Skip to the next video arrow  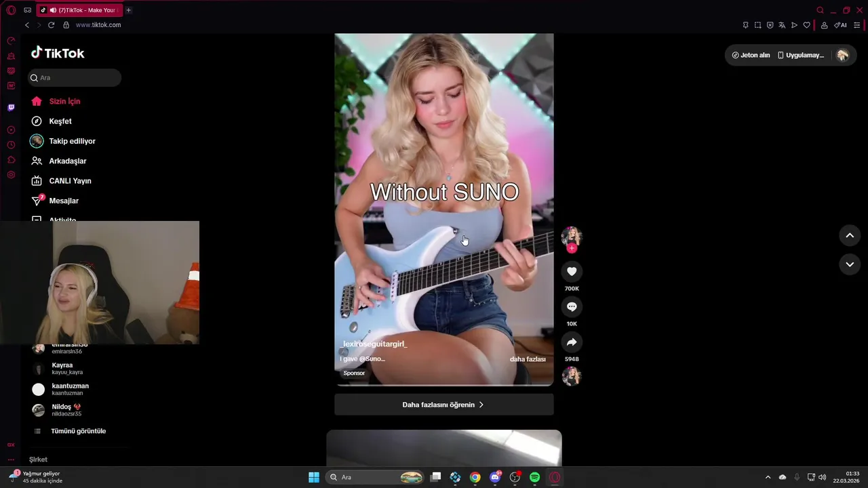[850, 264]
